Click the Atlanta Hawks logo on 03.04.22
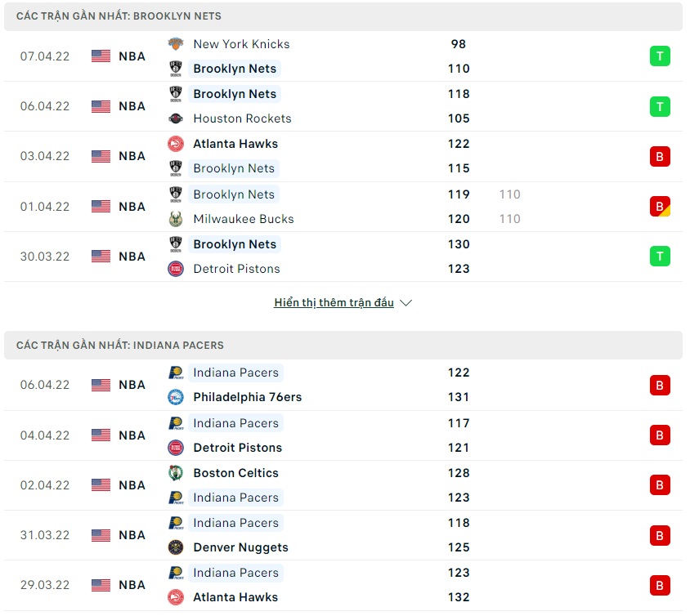The height and width of the screenshot is (616, 690). click(x=176, y=144)
